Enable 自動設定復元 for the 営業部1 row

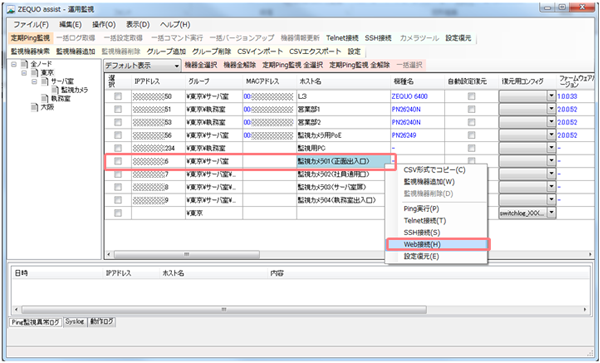click(471, 110)
